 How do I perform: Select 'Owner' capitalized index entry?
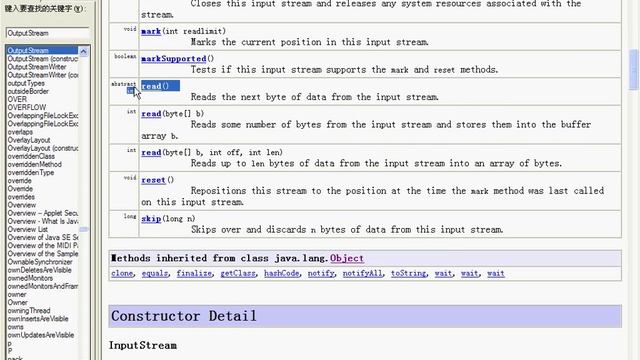(18, 302)
